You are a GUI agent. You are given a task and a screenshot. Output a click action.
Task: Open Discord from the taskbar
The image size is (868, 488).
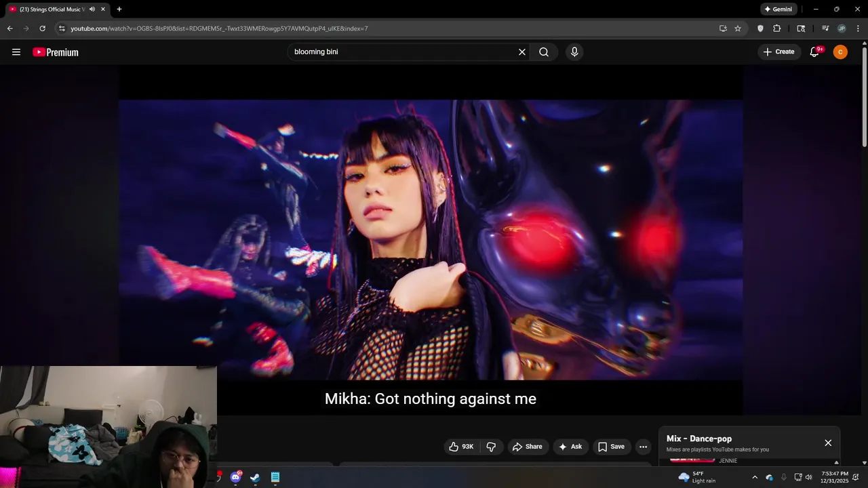235,477
